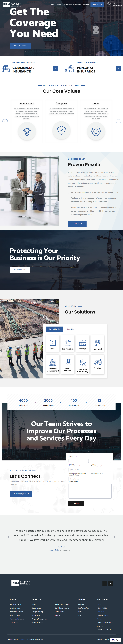Switch to the Personal solutions tab
The image size is (123, 644).
(x=69, y=329)
